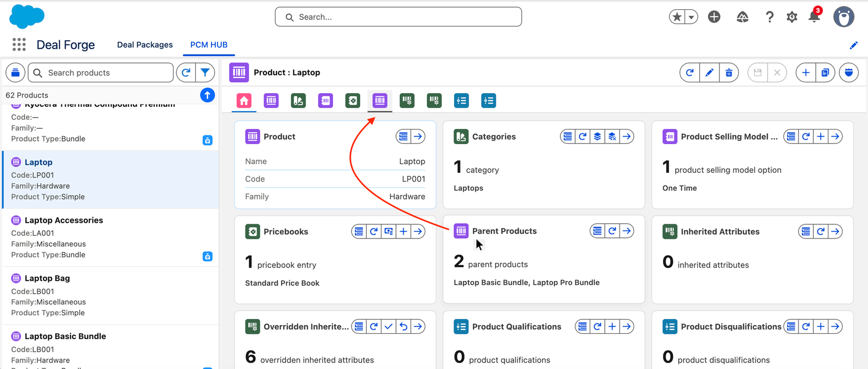This screenshot has height=369, width=868.
Task: Expand Inherited Attributes card with arrow icon
Action: (835, 231)
